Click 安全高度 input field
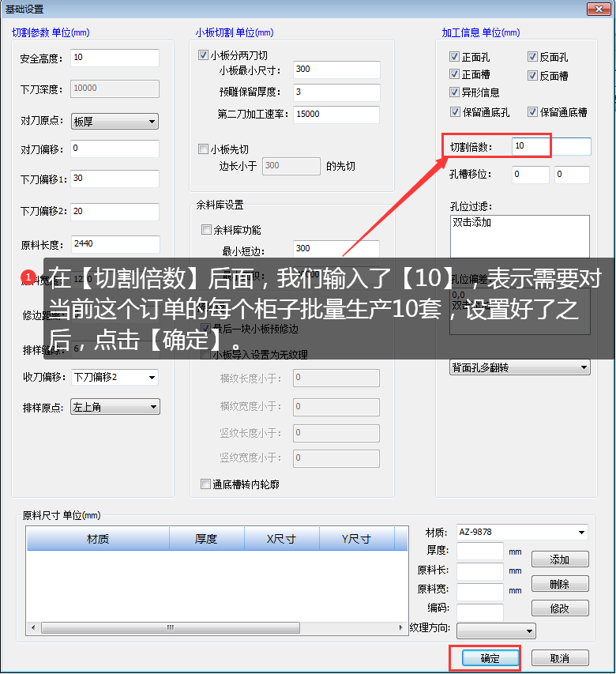The image size is (616, 674). 115,58
